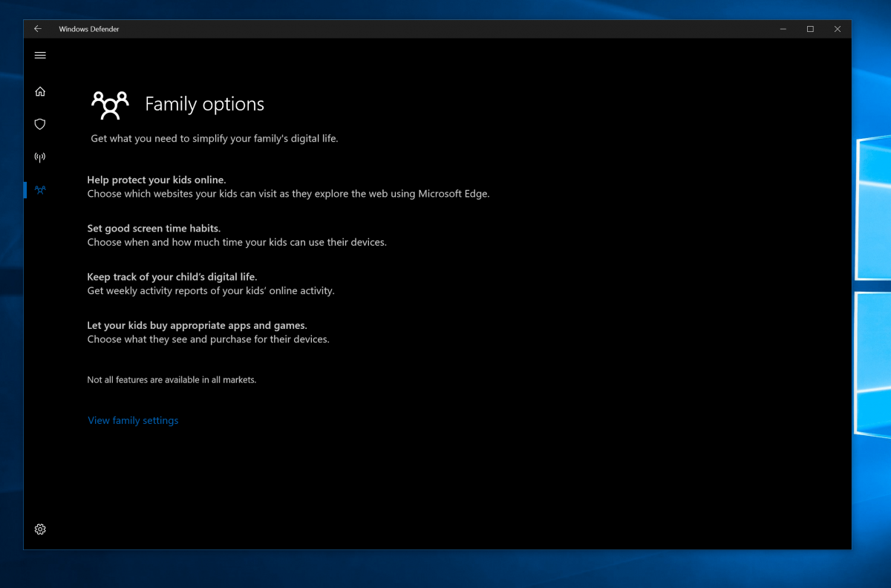Select the Keep track of your child's digital life section
Image resolution: width=891 pixels, height=588 pixels.
pos(172,276)
